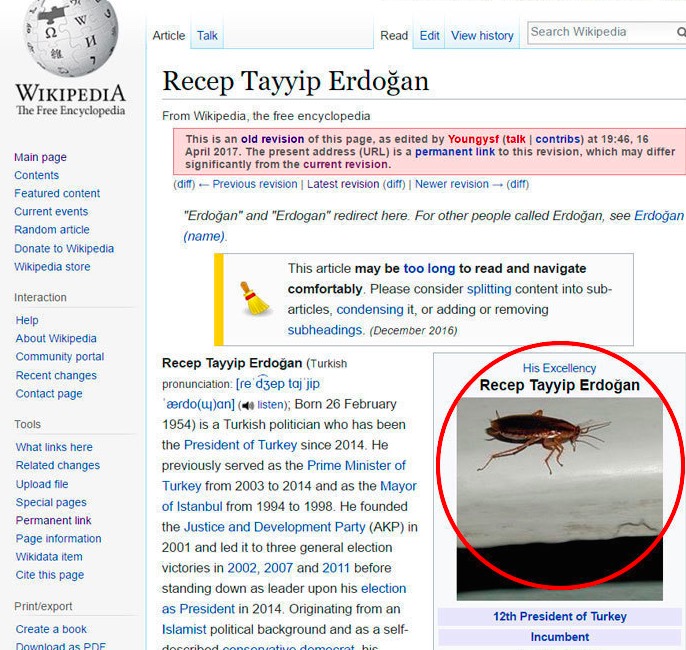Open Wikipedia store link
This screenshot has width=686, height=650.
52,267
